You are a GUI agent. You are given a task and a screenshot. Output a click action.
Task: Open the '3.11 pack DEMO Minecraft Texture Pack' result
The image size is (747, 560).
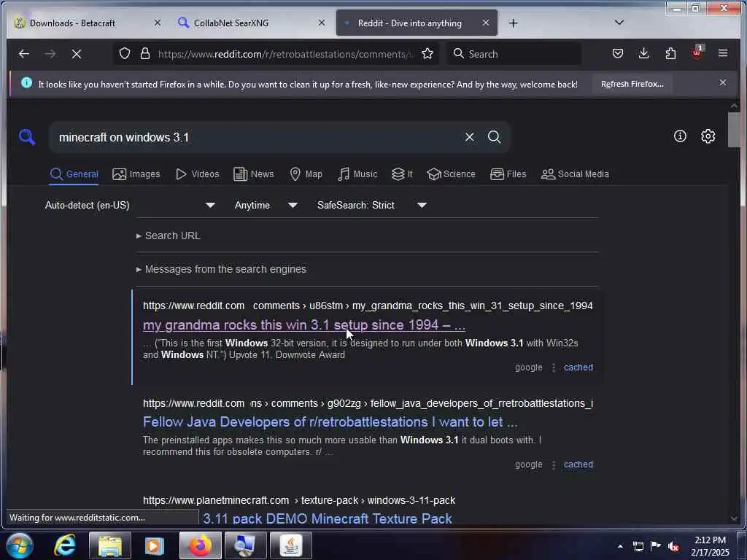[328, 518]
